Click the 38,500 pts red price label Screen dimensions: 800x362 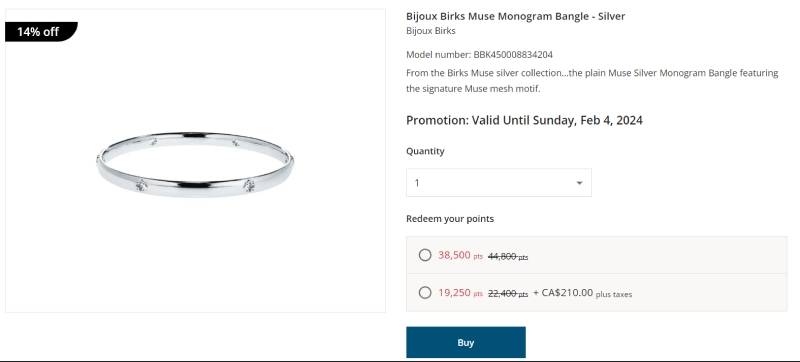[460, 255]
